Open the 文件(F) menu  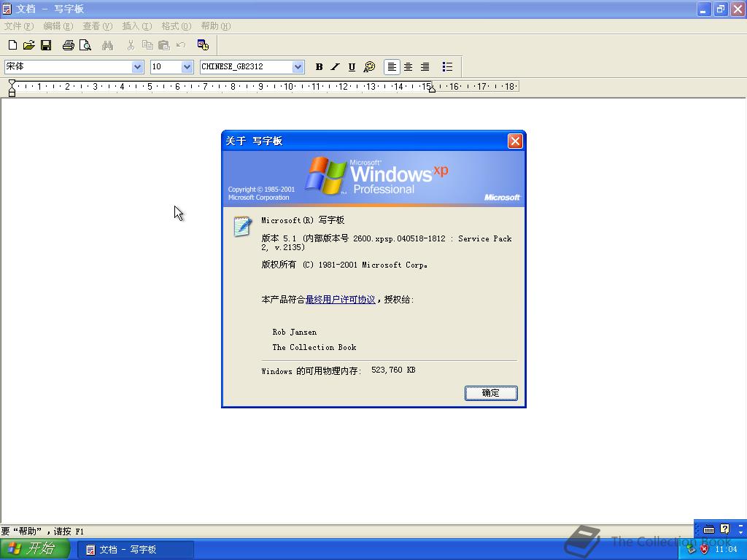click(18, 26)
